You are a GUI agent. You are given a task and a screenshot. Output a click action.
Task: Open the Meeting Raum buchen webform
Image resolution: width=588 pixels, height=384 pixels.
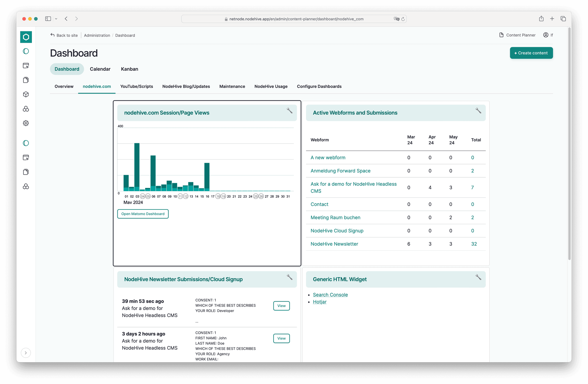pos(335,218)
